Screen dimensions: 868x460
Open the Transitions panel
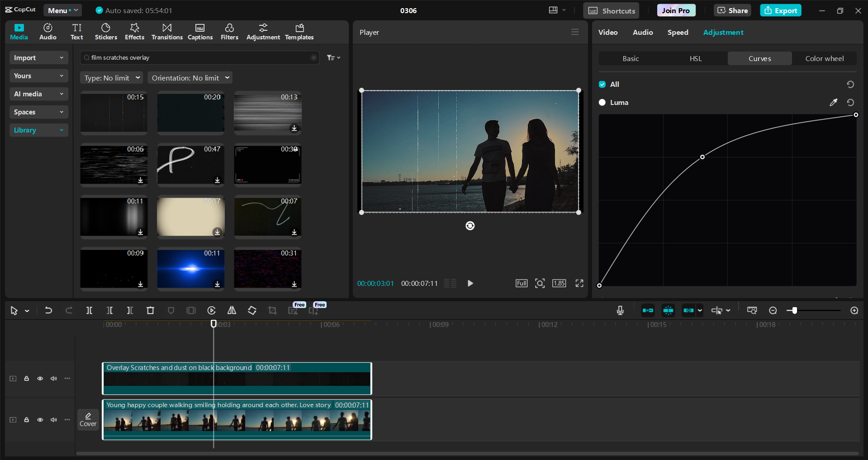click(167, 32)
